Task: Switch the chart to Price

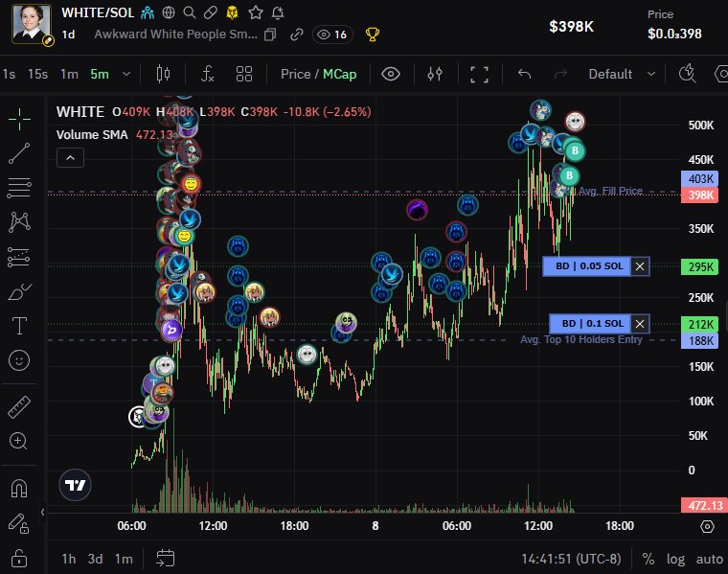Action: click(296, 74)
